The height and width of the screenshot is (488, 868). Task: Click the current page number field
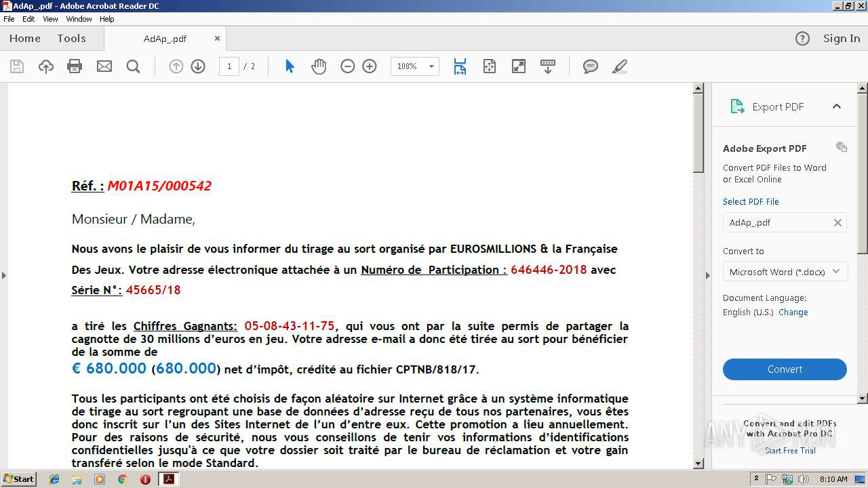point(229,66)
